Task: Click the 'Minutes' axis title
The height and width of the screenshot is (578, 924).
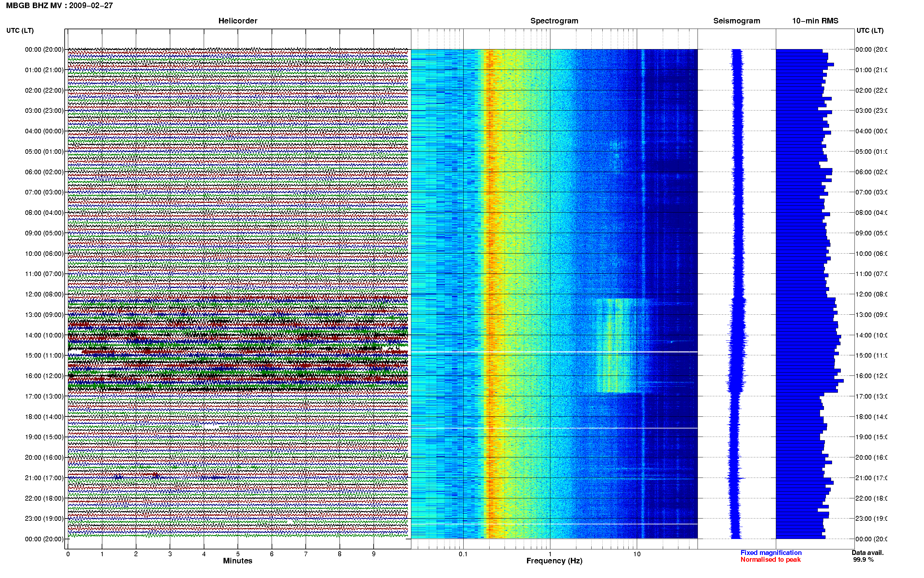Action: click(237, 561)
